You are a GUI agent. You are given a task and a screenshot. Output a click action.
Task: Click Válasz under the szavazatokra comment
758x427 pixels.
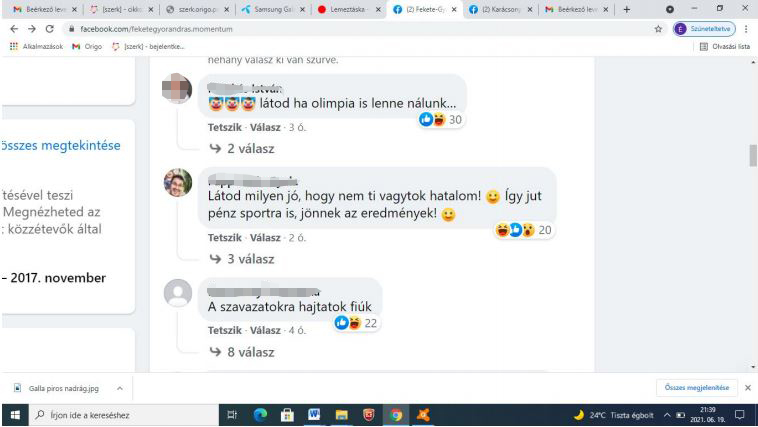pos(265,330)
